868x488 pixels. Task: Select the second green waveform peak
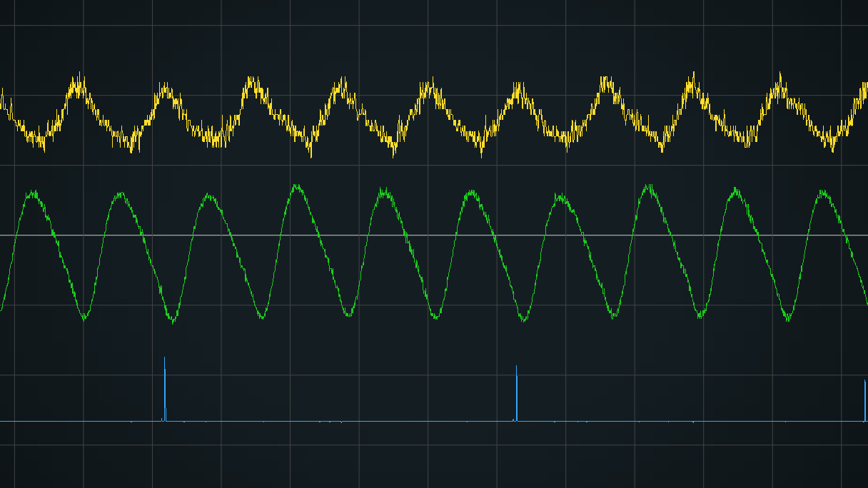121,194
